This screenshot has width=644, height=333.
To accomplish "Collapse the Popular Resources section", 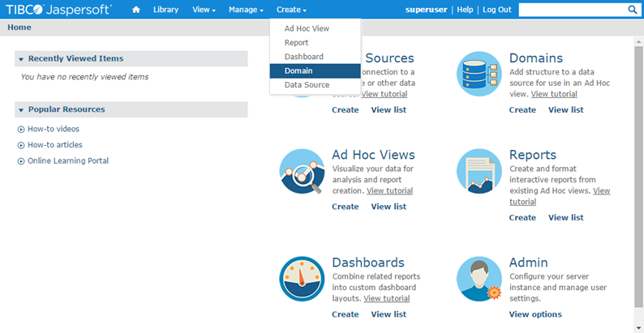I will point(21,110).
